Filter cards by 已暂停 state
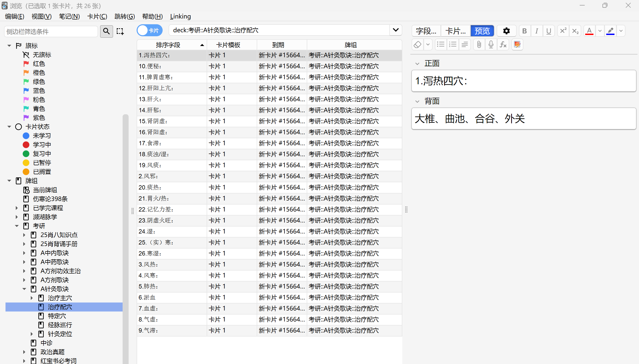This screenshot has height=364, width=639. [42, 163]
